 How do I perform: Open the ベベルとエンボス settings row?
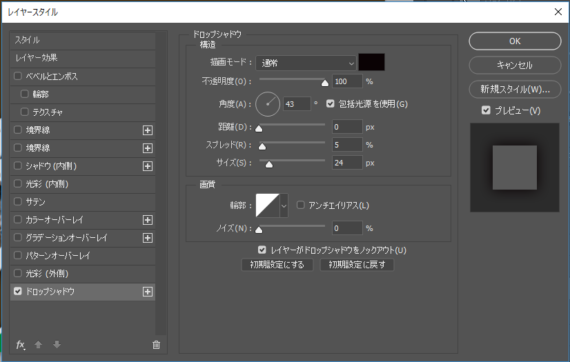tap(83, 76)
